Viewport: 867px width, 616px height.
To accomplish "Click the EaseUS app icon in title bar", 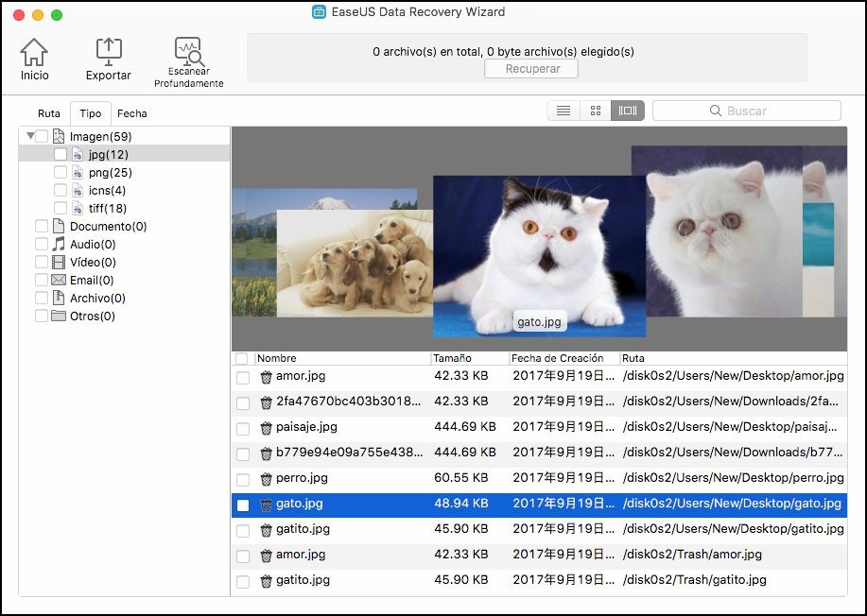I will point(319,11).
